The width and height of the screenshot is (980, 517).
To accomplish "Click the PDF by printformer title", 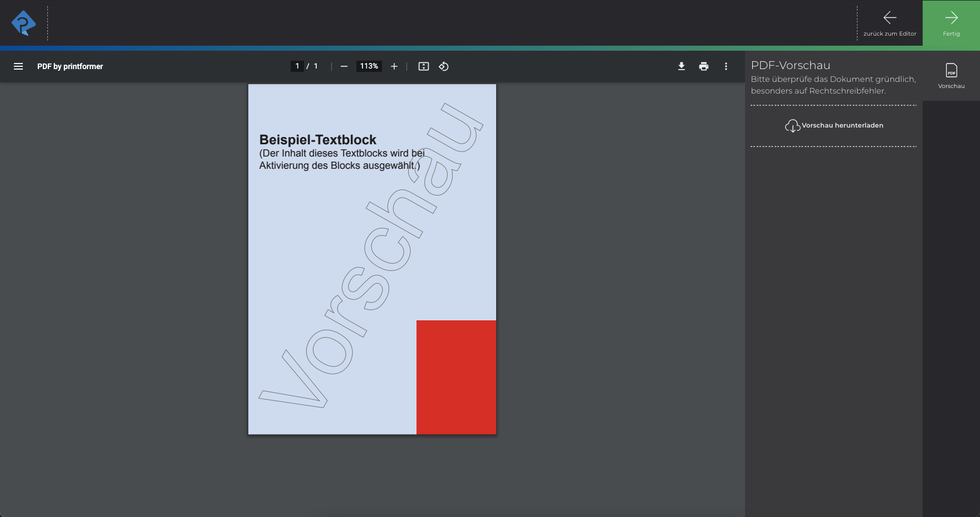I will point(70,66).
